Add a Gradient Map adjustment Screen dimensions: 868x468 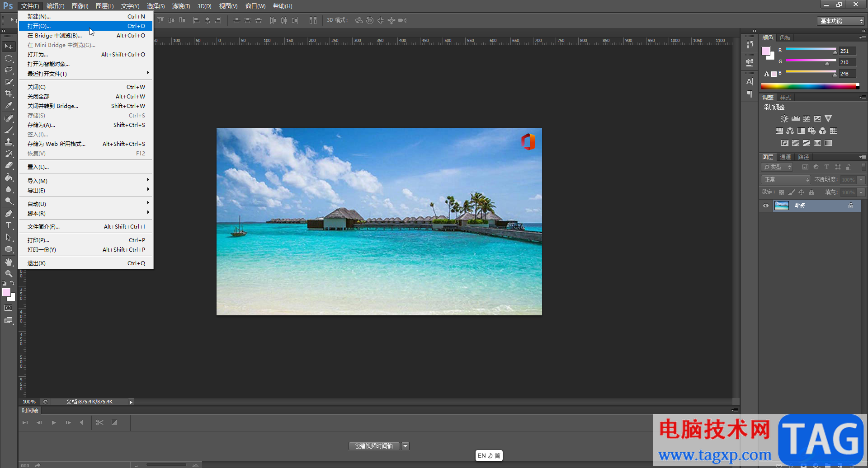coord(828,143)
